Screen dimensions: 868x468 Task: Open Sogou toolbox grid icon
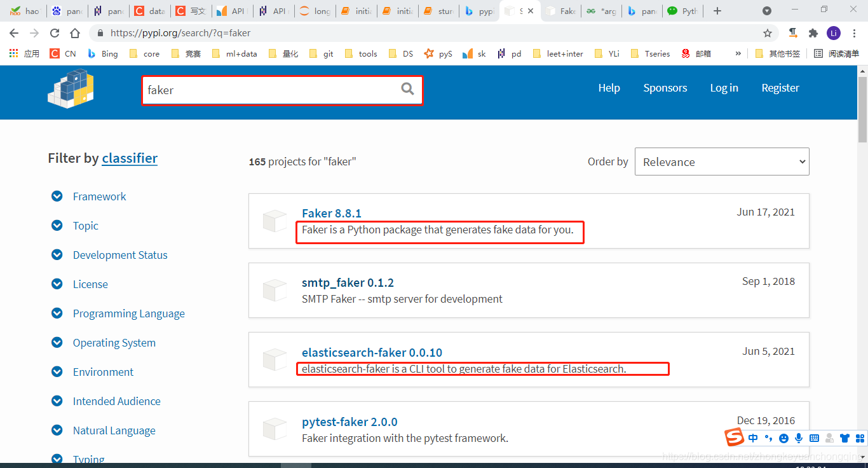(x=860, y=438)
